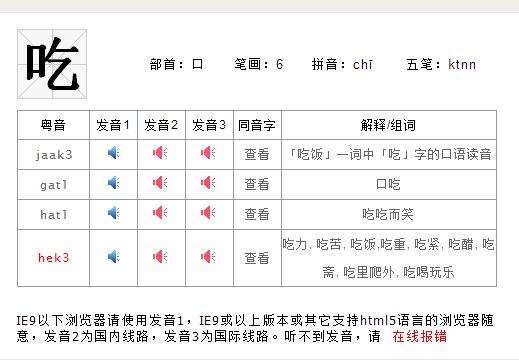This screenshot has width=519, height=360.
Task: Click the 吃吃而笑 explanation cell
Action: [389, 214]
